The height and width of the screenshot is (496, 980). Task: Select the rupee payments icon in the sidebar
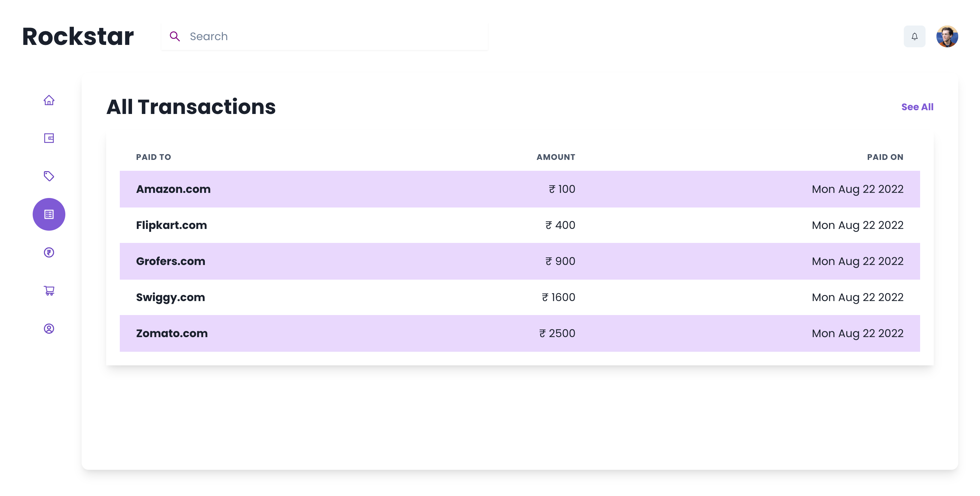click(x=49, y=252)
